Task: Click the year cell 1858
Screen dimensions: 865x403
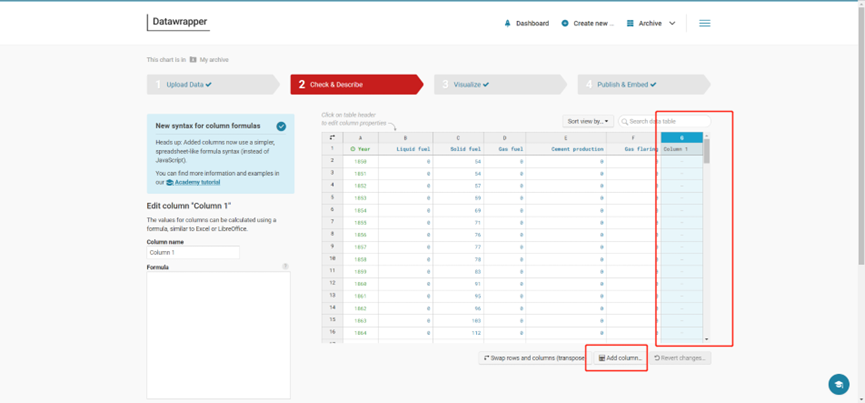Action: tap(360, 259)
